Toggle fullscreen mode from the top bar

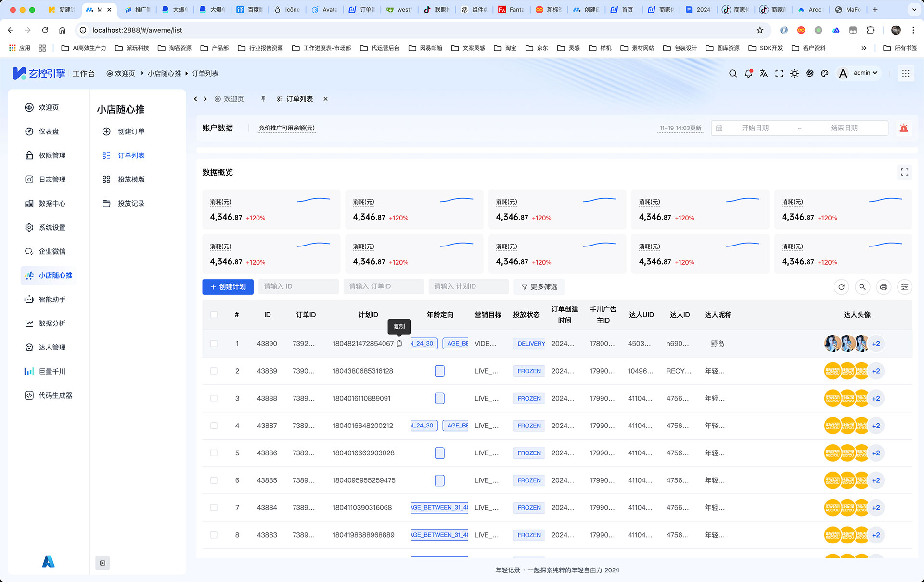click(779, 73)
